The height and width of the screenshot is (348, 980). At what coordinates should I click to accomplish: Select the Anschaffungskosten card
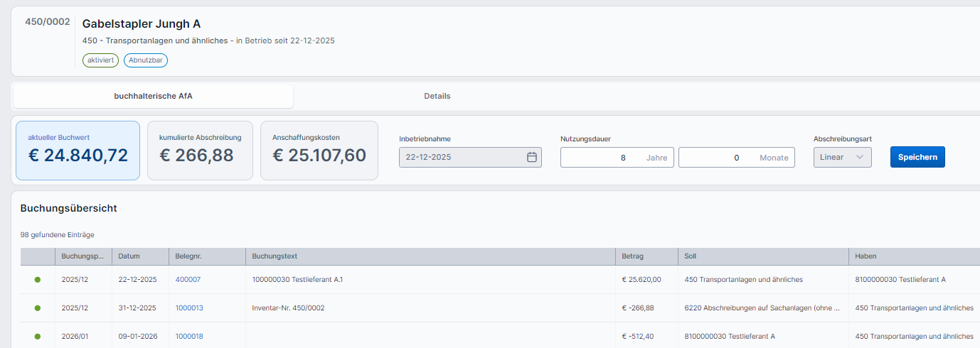[319, 151]
